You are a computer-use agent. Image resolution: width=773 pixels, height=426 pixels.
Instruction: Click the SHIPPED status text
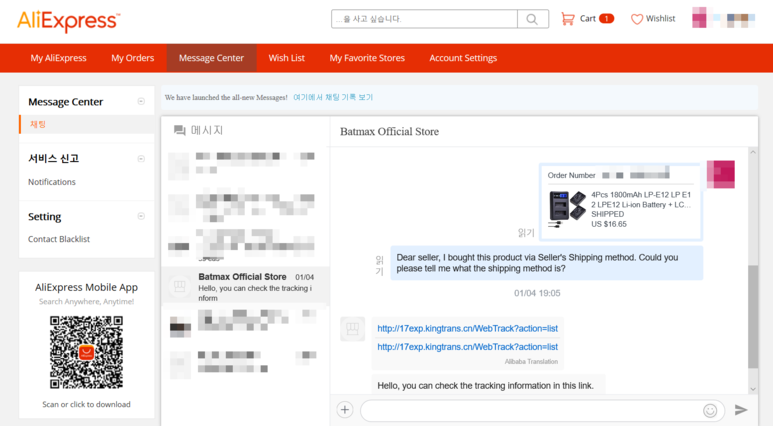607,214
